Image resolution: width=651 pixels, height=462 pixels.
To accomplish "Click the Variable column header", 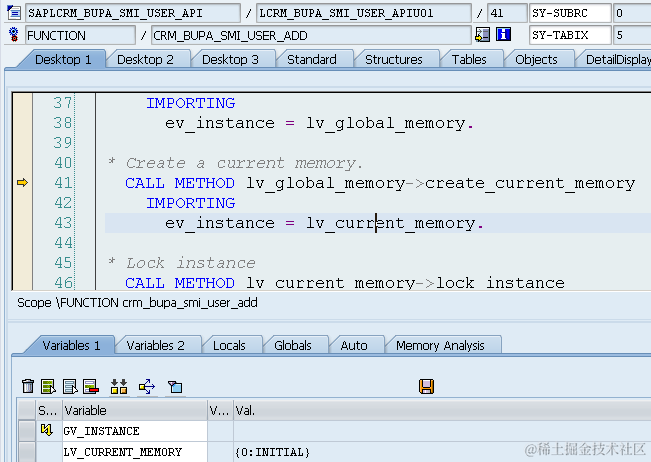I will click(135, 411).
